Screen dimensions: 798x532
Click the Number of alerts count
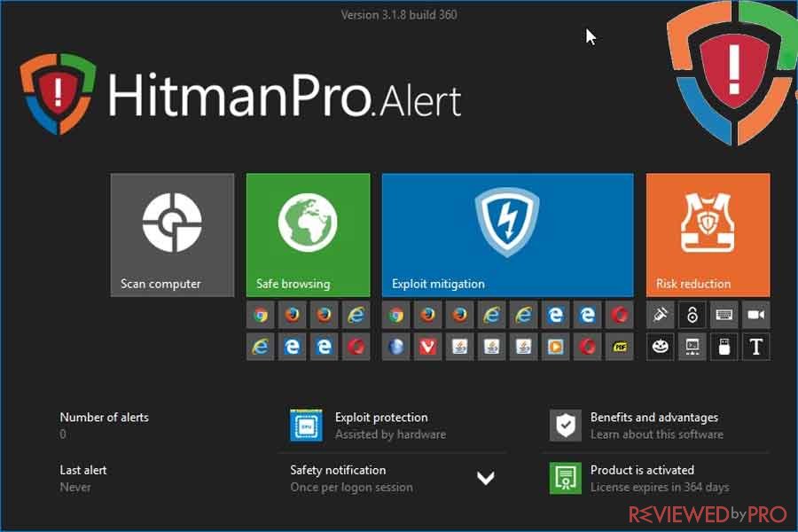63,434
